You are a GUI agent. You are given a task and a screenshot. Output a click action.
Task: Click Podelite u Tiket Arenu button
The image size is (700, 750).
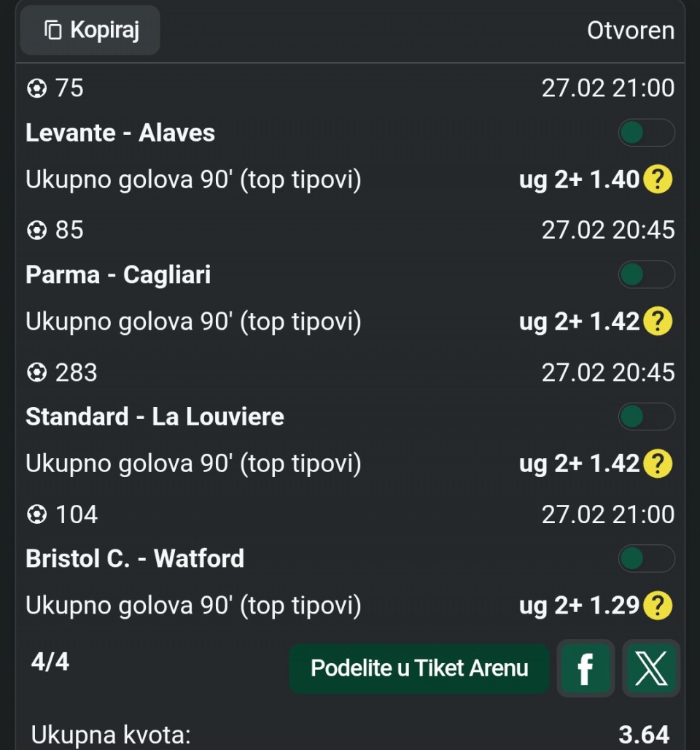(x=419, y=668)
